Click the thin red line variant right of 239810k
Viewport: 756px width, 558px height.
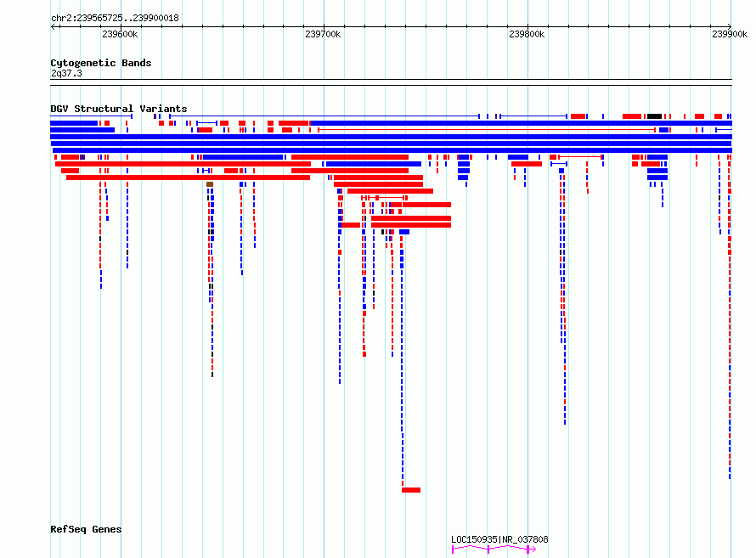580,157
